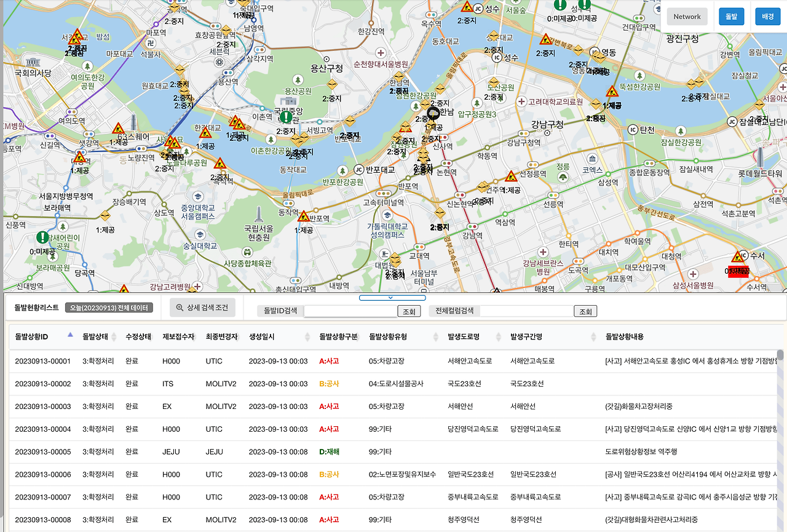Toggle the 배경 background button
The image size is (787, 532).
[x=767, y=17]
